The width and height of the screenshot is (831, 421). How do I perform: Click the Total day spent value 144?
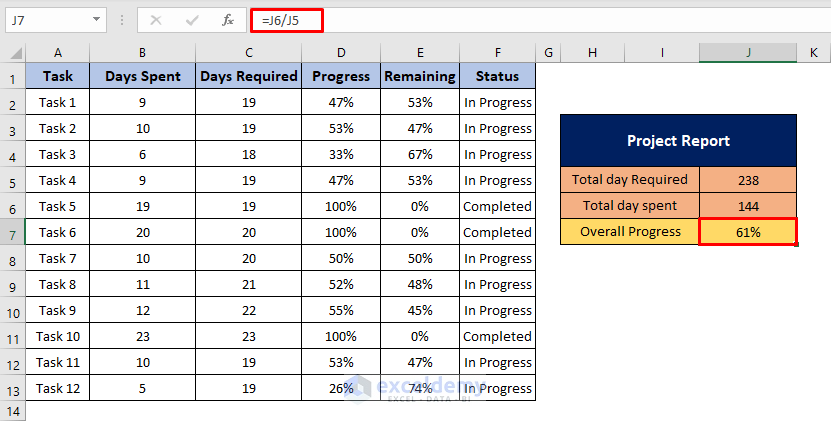748,206
